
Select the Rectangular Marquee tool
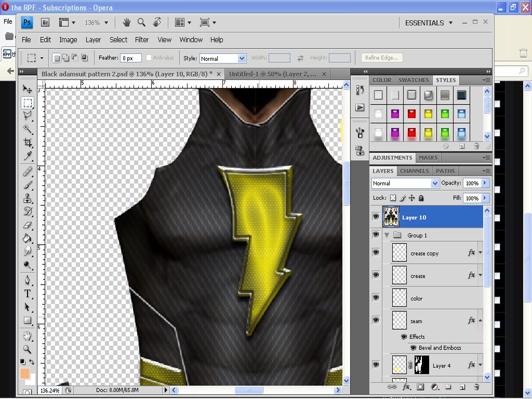click(x=27, y=102)
